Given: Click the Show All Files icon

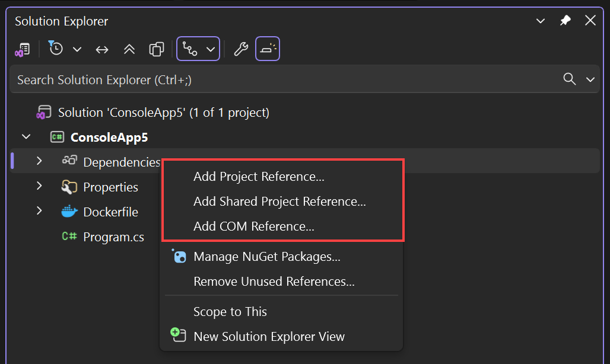Looking at the screenshot, I should 156,49.
